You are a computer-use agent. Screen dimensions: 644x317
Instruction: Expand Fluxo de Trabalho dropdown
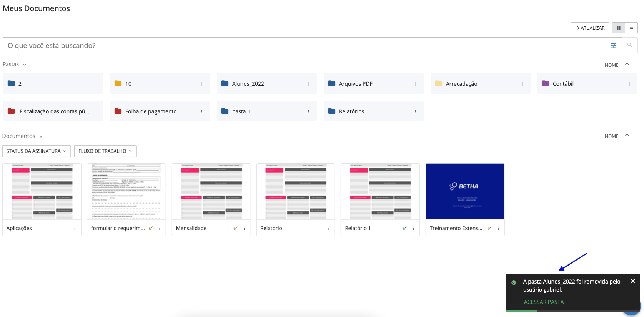(x=105, y=151)
